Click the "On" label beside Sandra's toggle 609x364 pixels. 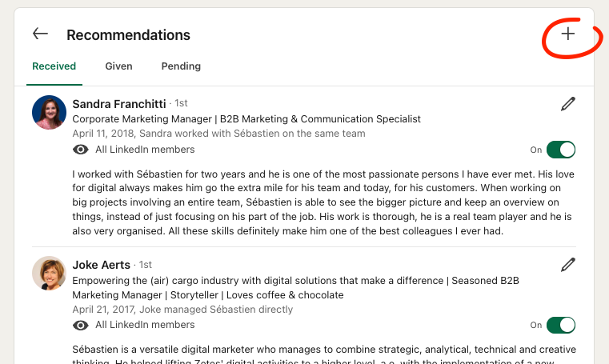tap(536, 150)
